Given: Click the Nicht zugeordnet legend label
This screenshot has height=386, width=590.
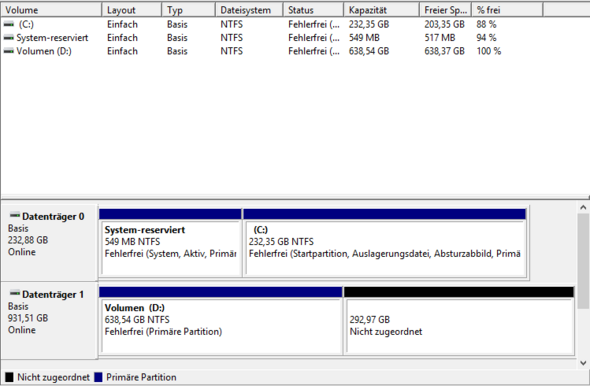Looking at the screenshot, I should coord(53,377).
